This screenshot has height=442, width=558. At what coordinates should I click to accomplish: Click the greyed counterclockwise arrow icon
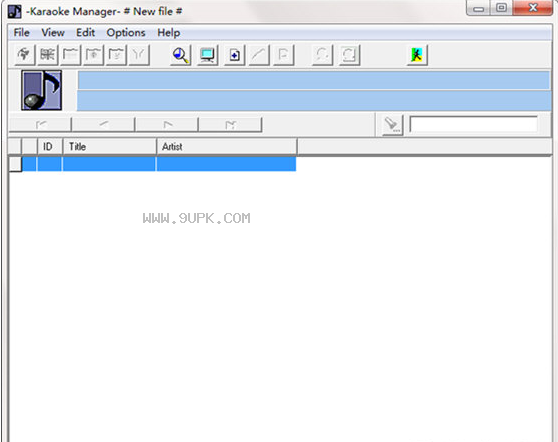pos(322,55)
